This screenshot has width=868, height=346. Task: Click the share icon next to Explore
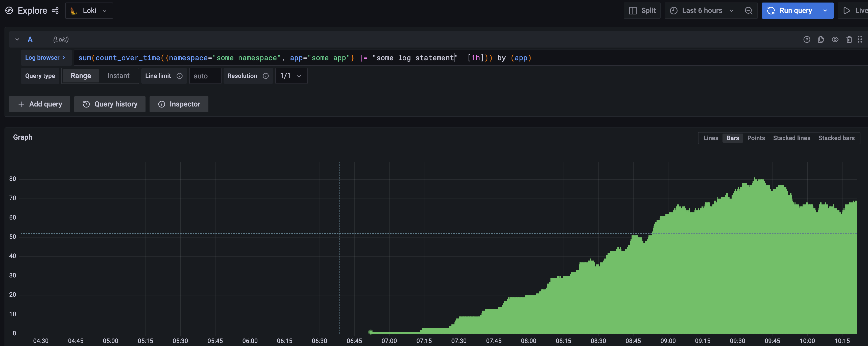click(55, 10)
